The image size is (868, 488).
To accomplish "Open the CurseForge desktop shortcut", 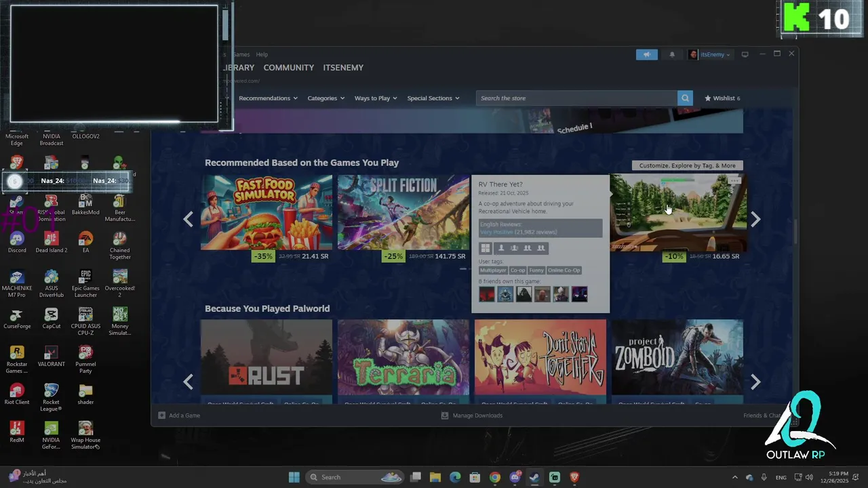I will click(17, 319).
